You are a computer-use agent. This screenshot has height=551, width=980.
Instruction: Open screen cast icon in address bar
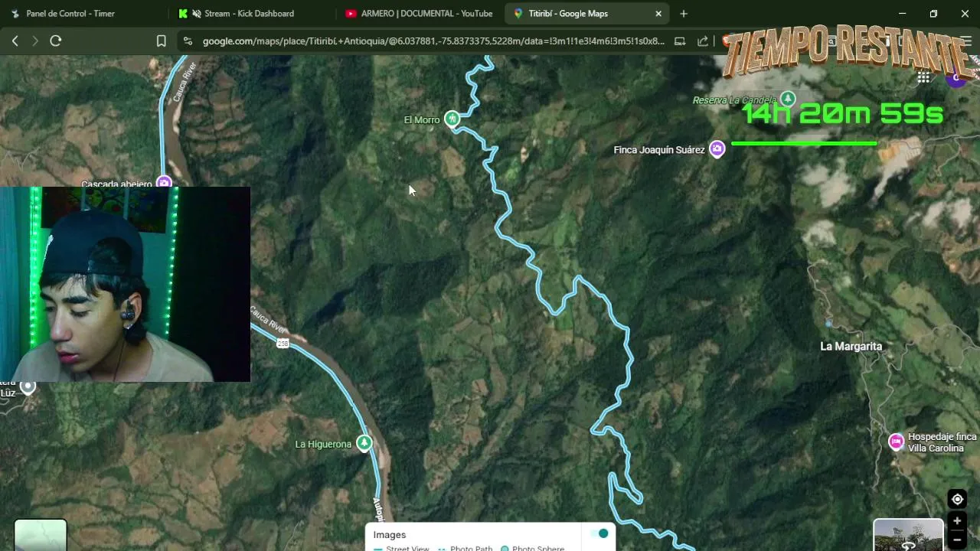[680, 41]
